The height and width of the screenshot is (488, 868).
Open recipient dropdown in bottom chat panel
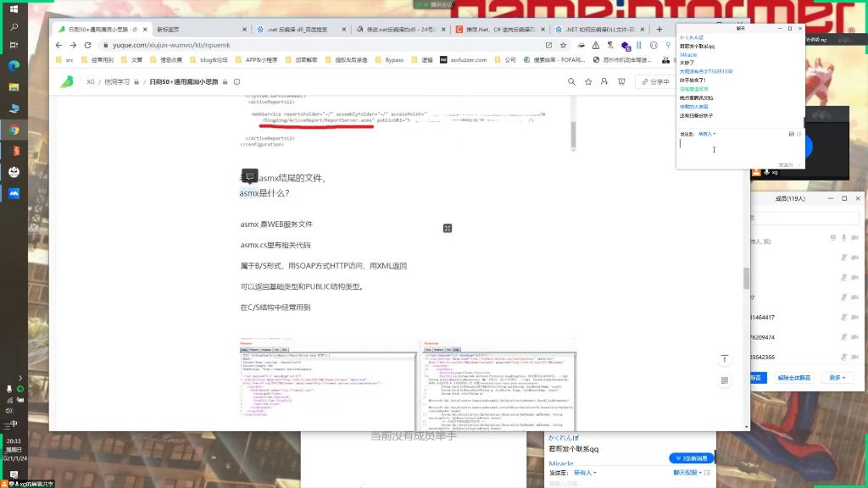coord(585,473)
